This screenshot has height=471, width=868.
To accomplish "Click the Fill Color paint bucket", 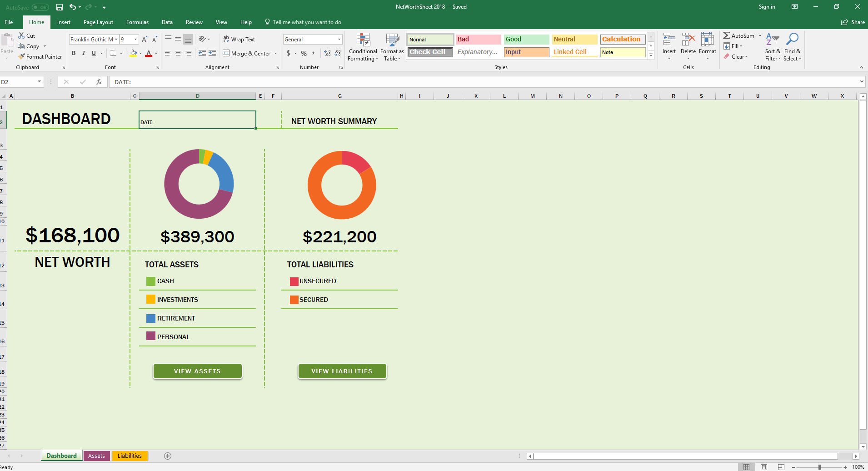I will coord(133,53).
